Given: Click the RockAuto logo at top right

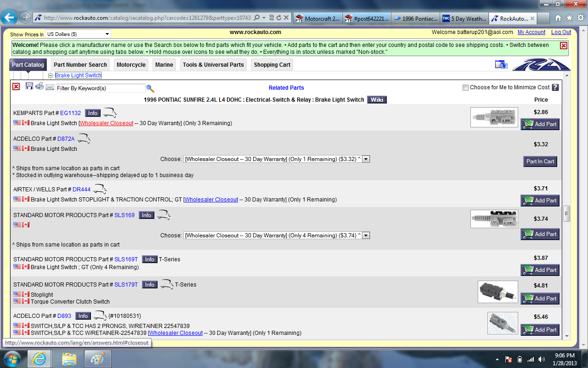Looking at the screenshot, I should click(x=541, y=65).
